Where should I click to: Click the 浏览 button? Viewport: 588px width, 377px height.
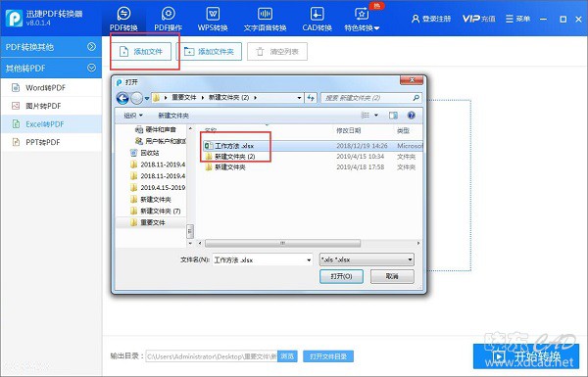click(287, 356)
